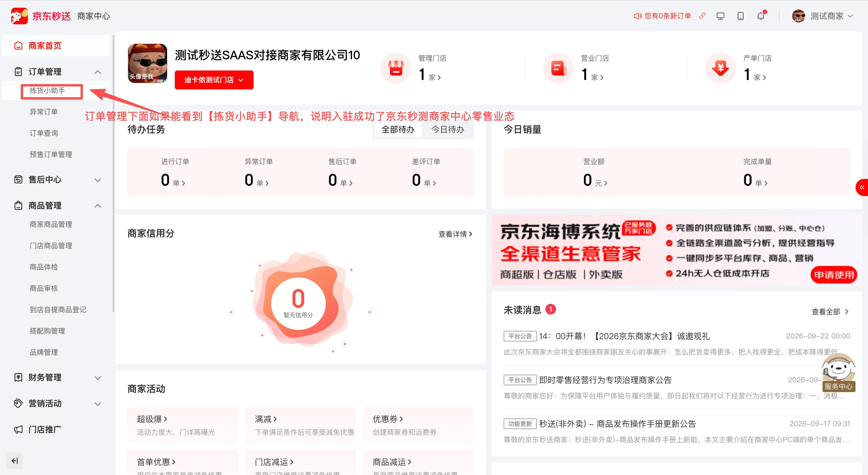The image size is (868, 475).
Task: Open the 商品减运 activity card
Action: (x=419, y=463)
